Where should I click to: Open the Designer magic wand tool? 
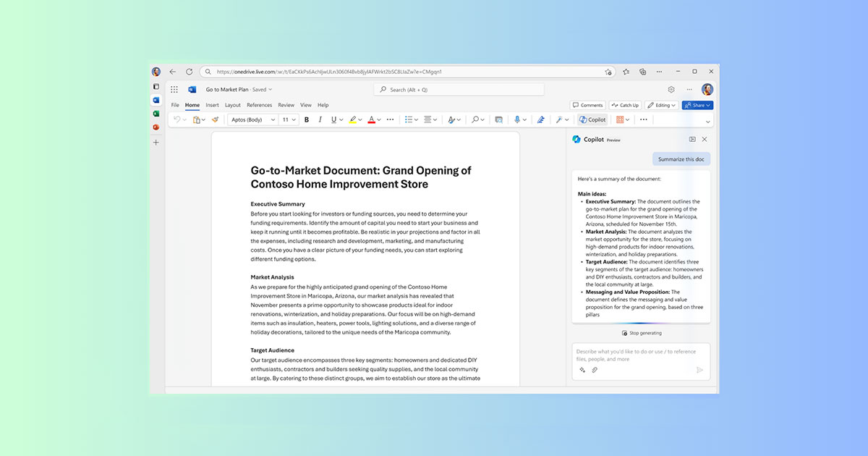click(559, 119)
